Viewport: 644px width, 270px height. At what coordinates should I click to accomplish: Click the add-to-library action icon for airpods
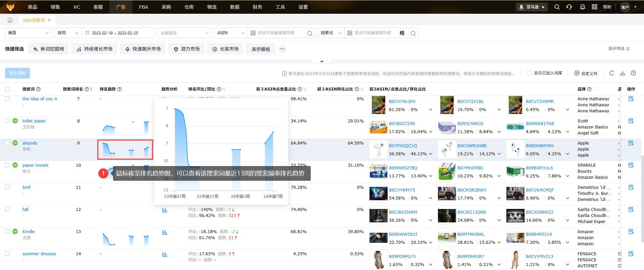(x=631, y=143)
